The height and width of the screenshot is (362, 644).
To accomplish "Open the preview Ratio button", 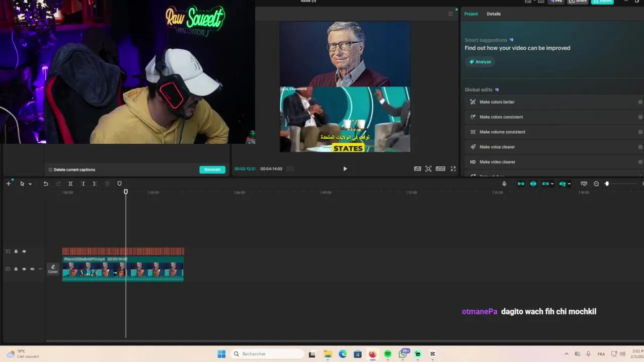I will [x=440, y=169].
